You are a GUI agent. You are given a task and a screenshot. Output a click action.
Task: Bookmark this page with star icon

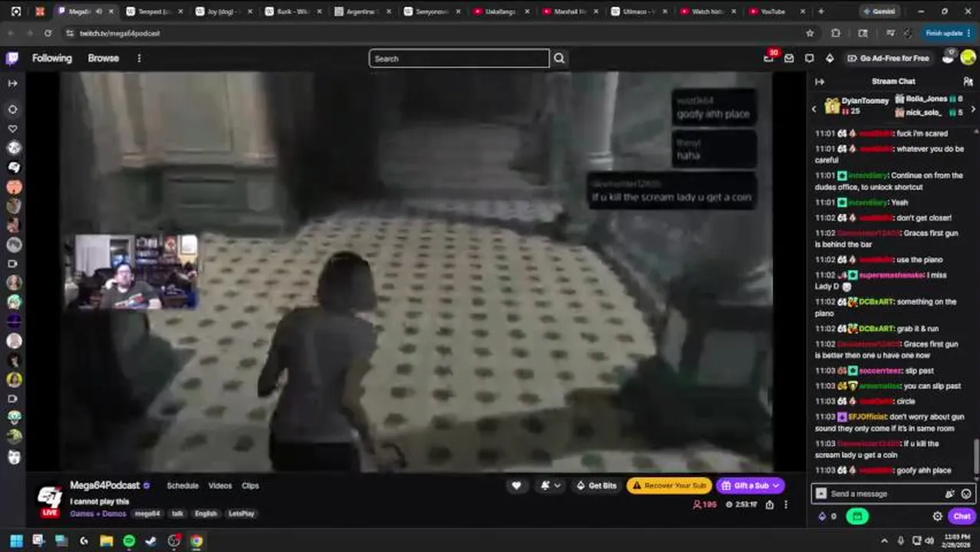(x=810, y=33)
